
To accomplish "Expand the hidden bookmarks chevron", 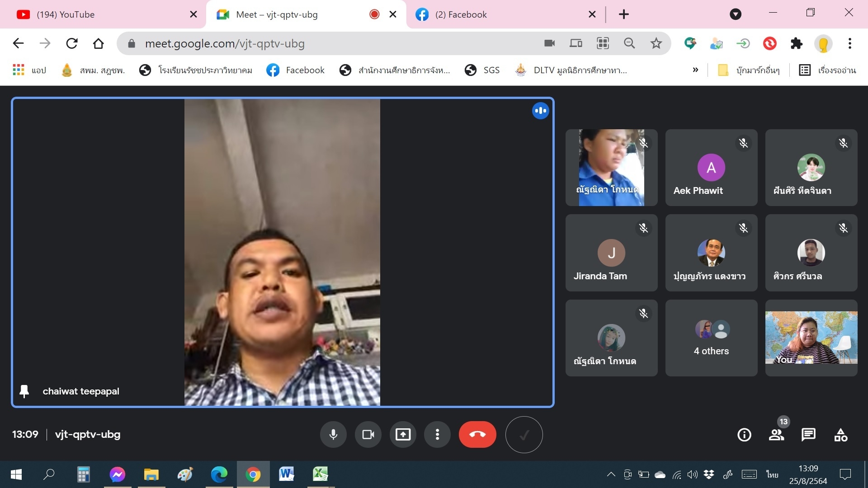I will pos(695,70).
